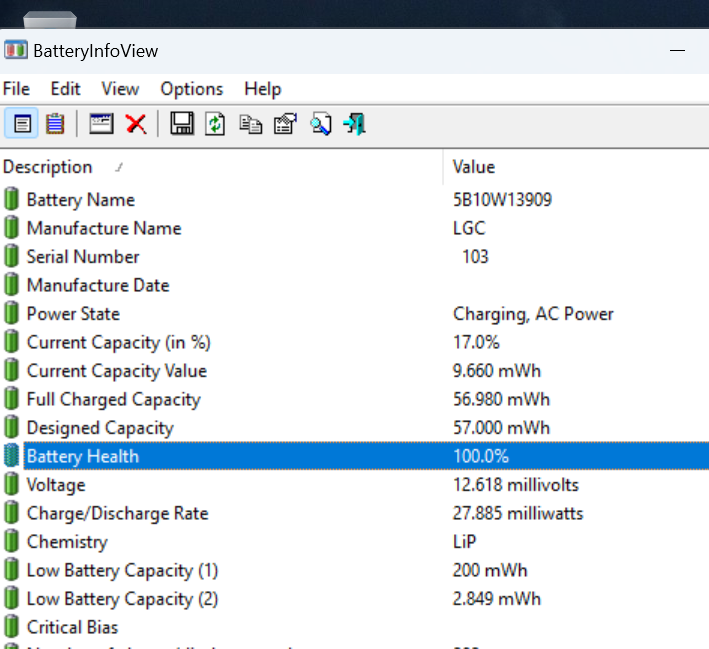Open the Help menu
The height and width of the screenshot is (649, 709).
pyautogui.click(x=263, y=89)
